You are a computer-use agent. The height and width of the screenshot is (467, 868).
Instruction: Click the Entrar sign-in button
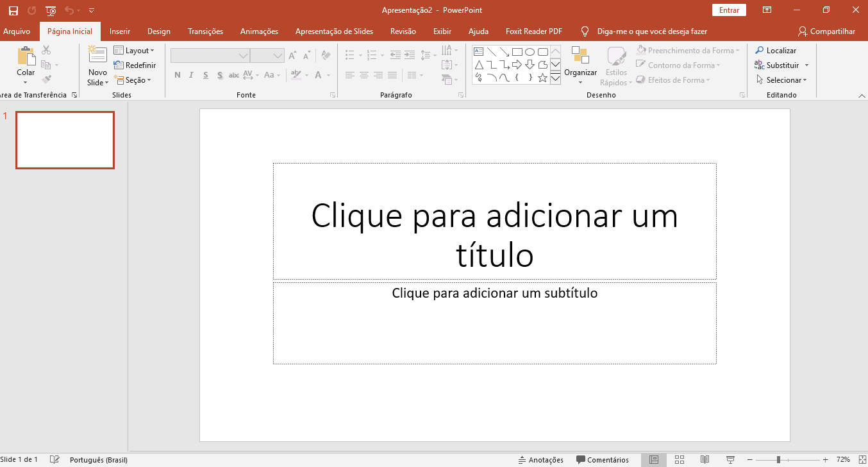(x=729, y=10)
